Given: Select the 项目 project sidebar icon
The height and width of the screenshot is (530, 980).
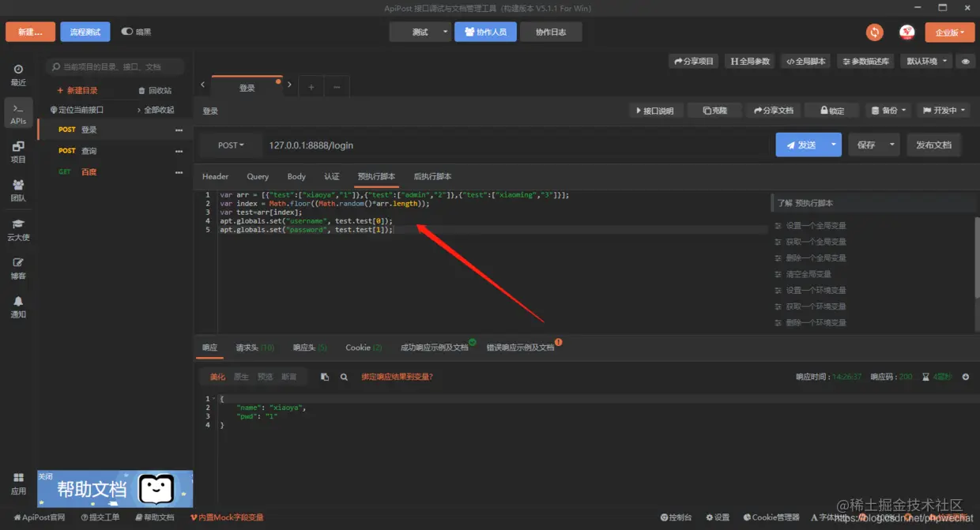Looking at the screenshot, I should click(18, 152).
